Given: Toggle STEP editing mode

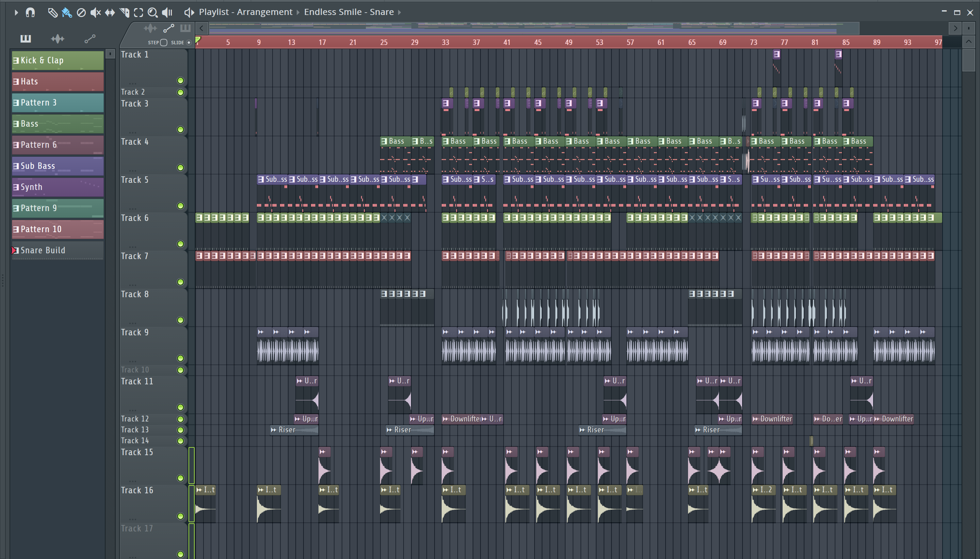Looking at the screenshot, I should pyautogui.click(x=163, y=43).
